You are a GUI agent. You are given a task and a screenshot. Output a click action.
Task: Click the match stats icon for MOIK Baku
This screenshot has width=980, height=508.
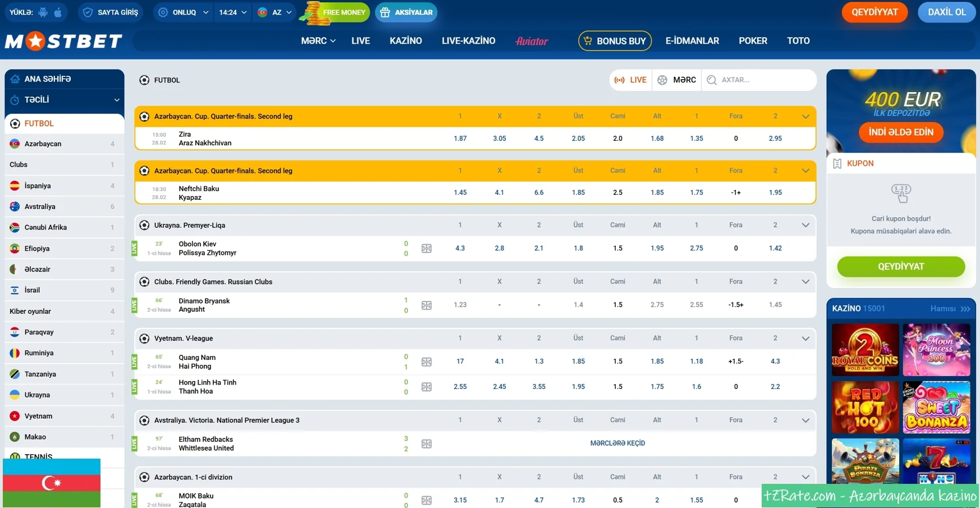pyautogui.click(x=427, y=500)
